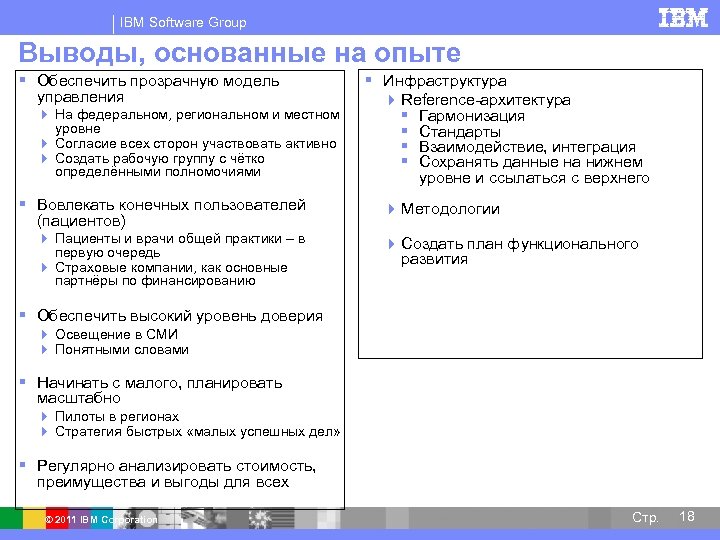Click 'Страховые компании, как основные партнёры' line
Screen dimensions: 720x540
point(171,274)
